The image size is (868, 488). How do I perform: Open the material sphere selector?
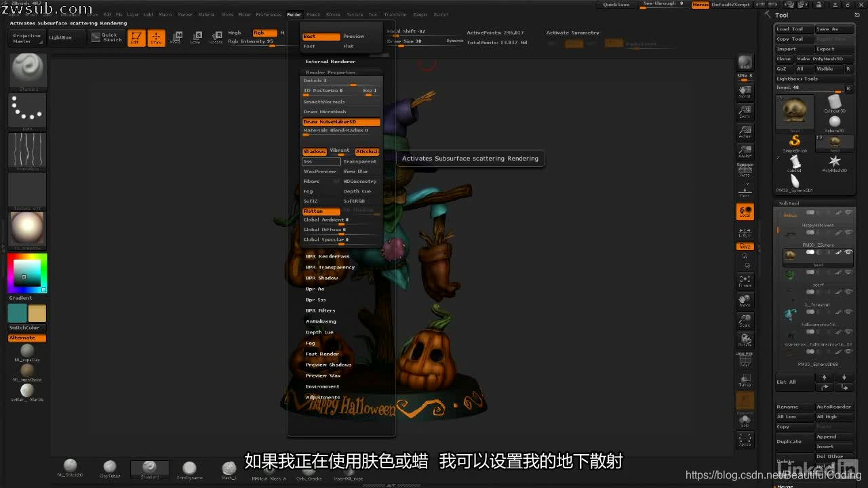click(x=28, y=230)
